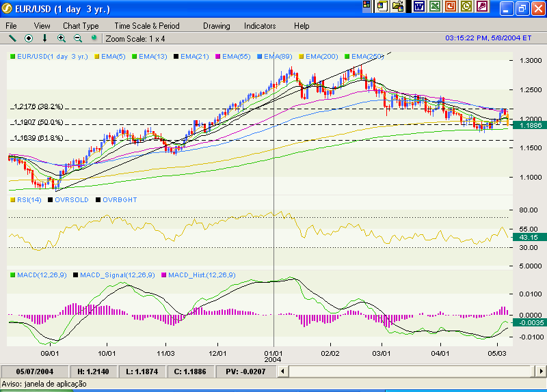Screen dimensions: 547x392
Task: Select the trend line drawing tool
Action: click(12, 38)
